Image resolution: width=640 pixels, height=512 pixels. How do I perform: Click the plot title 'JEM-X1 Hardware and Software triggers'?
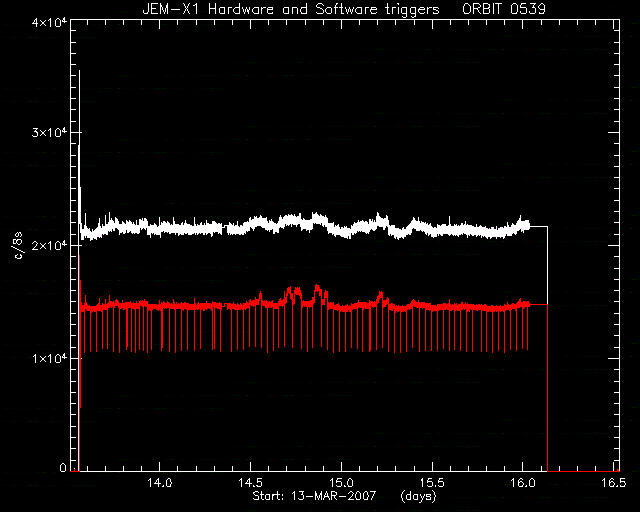291,9
